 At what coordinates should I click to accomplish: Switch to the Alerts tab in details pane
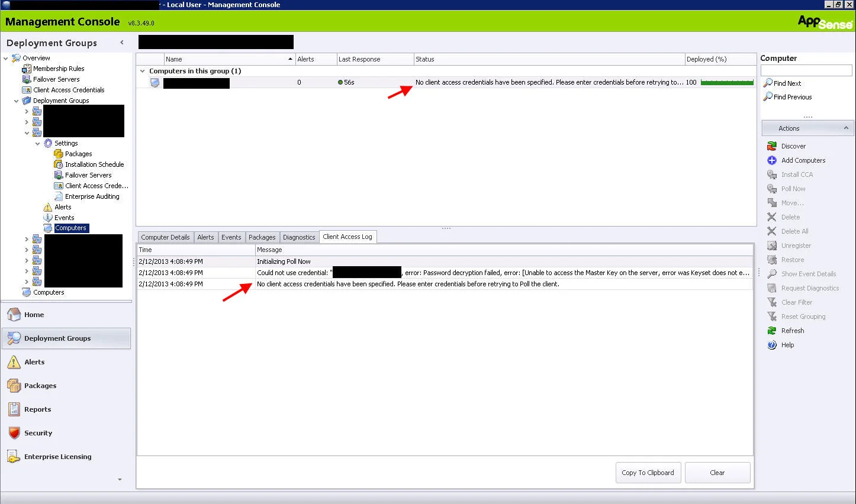coord(205,237)
